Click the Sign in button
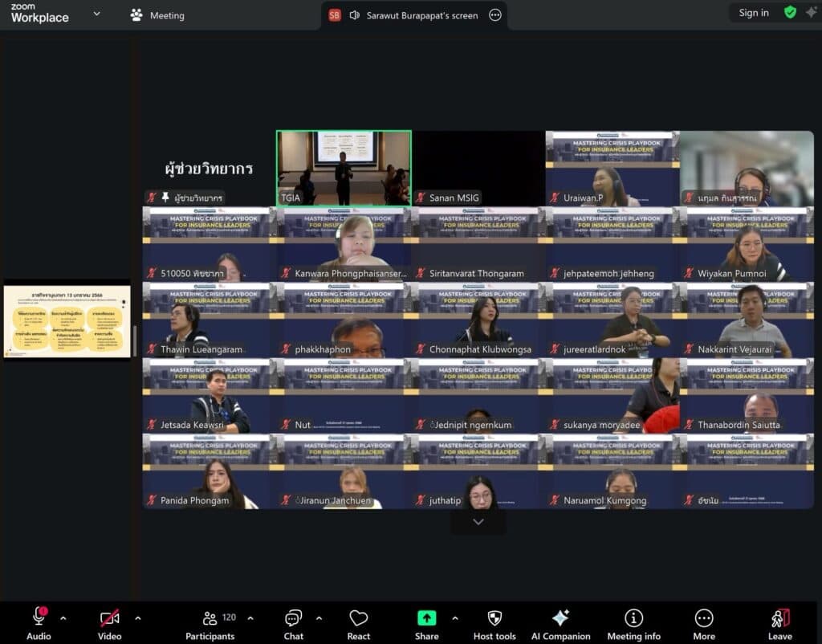This screenshot has width=822, height=644. coord(753,13)
